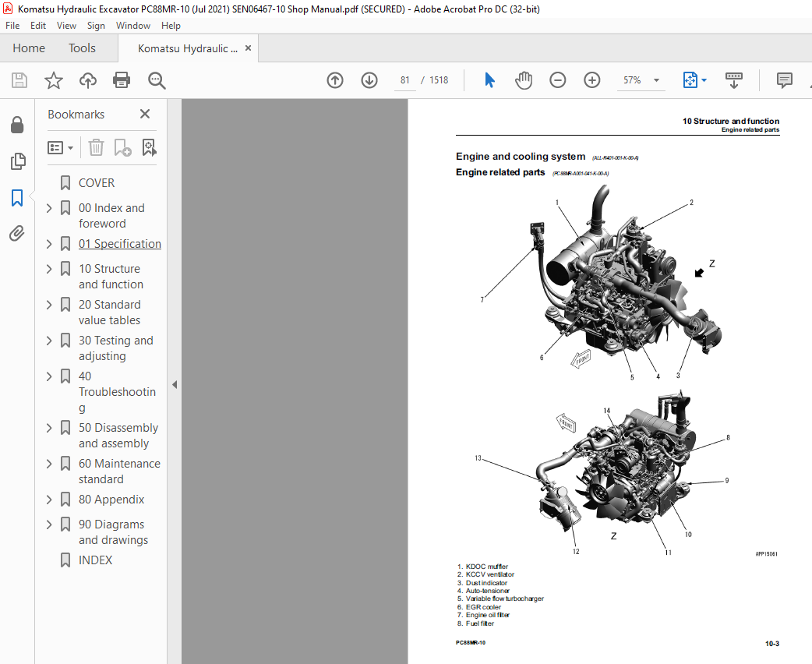Open the Sign menu
This screenshot has width=812, height=664.
(x=96, y=26)
